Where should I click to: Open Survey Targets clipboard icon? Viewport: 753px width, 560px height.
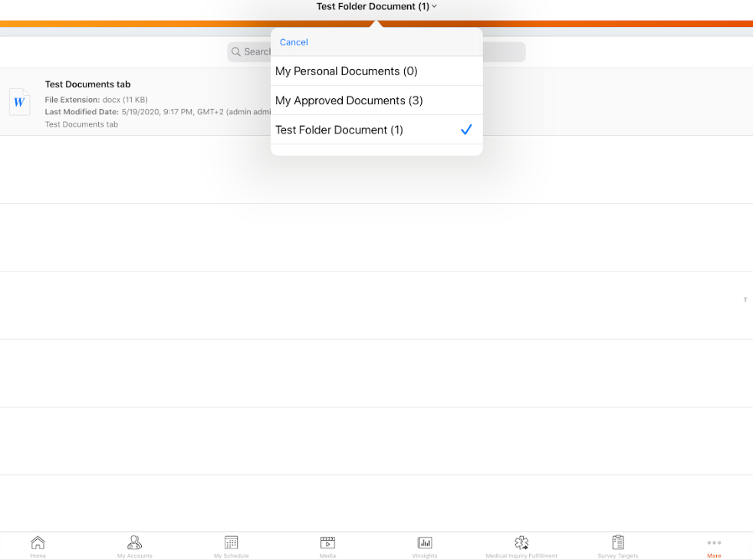point(618,543)
